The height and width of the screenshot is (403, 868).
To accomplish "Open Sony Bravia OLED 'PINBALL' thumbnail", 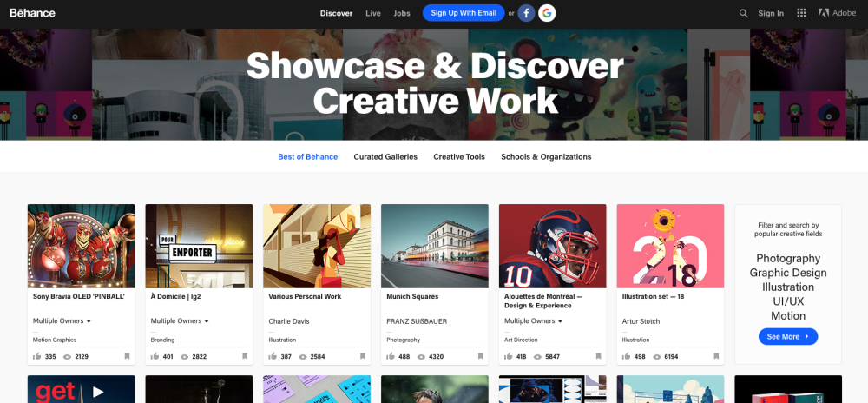I will [82, 246].
